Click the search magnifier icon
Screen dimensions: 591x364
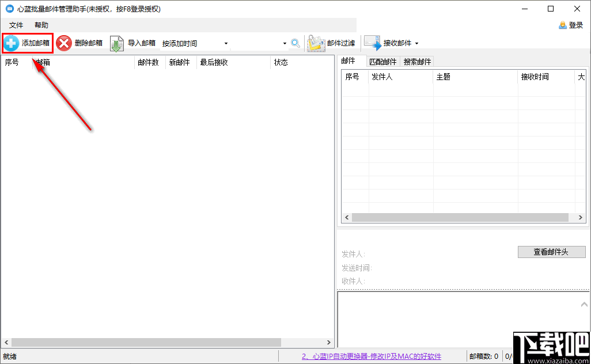295,43
